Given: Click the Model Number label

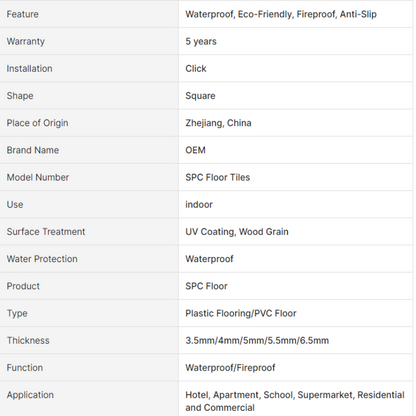Looking at the screenshot, I should 38,177.
